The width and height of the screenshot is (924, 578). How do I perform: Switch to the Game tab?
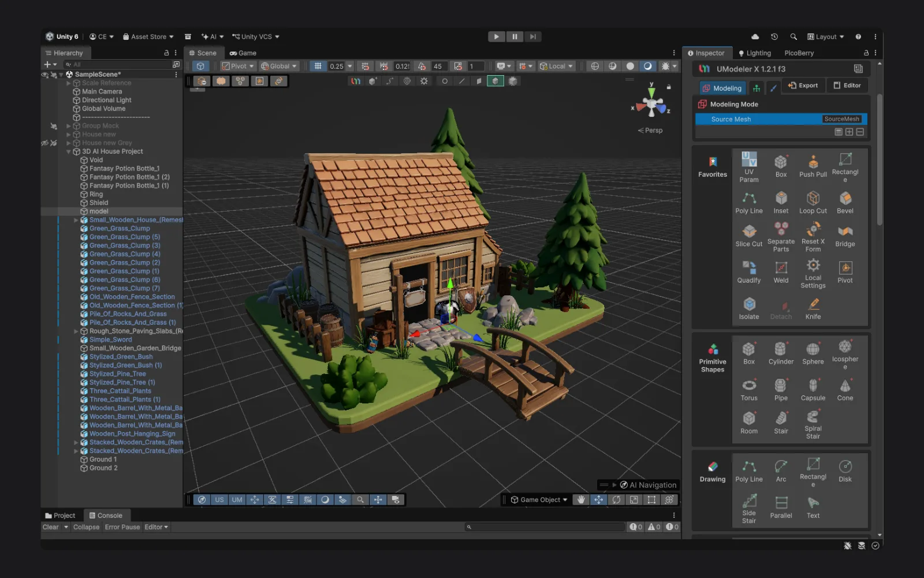point(243,53)
